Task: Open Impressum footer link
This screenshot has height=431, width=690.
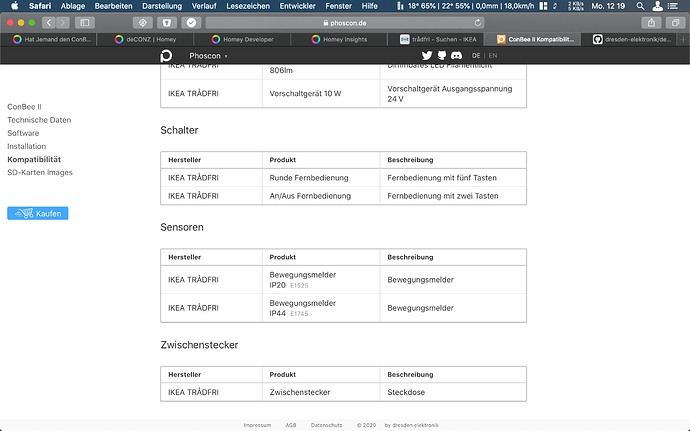Action: [x=257, y=425]
